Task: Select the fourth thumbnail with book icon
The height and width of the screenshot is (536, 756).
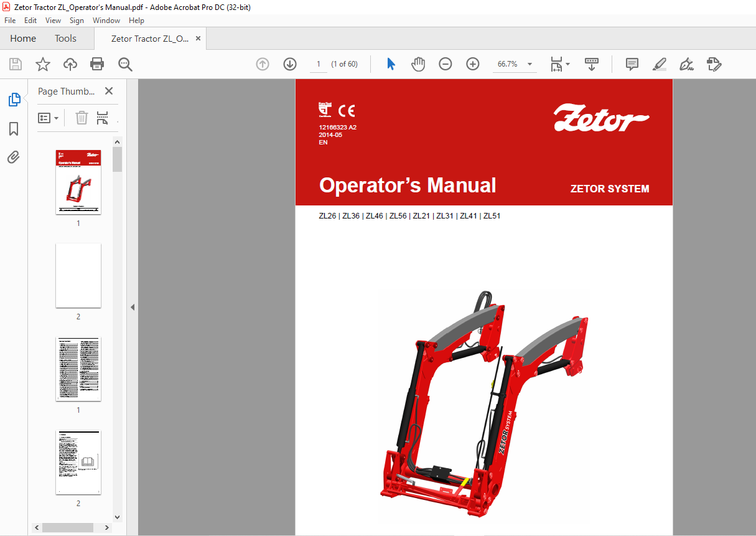Action: pos(78,463)
